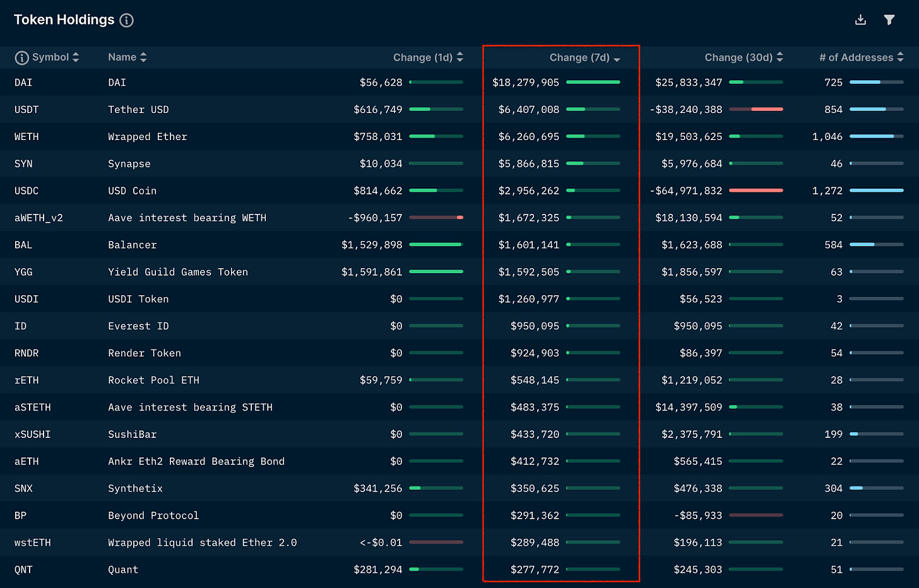Image resolution: width=919 pixels, height=588 pixels.
Task: Click the $5,866,815 7d value
Action: 529,164
